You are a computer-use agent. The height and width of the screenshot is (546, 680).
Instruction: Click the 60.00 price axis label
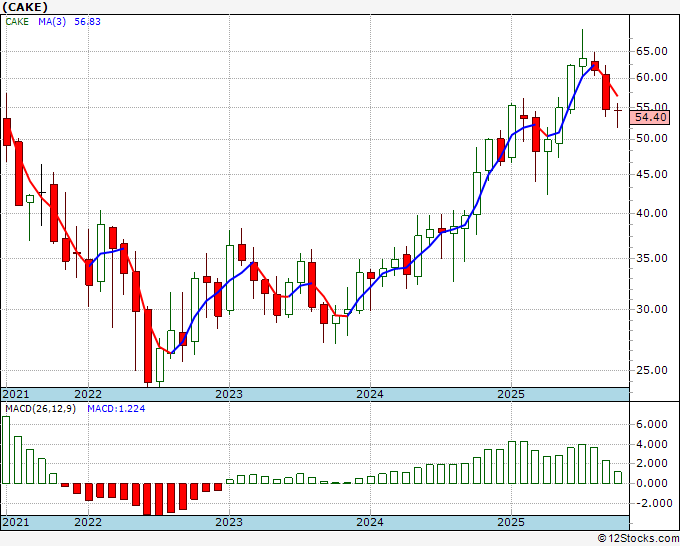[x=651, y=78]
